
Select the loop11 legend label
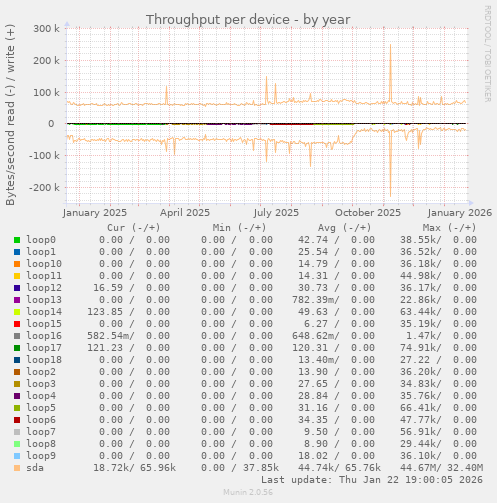[x=44, y=276]
